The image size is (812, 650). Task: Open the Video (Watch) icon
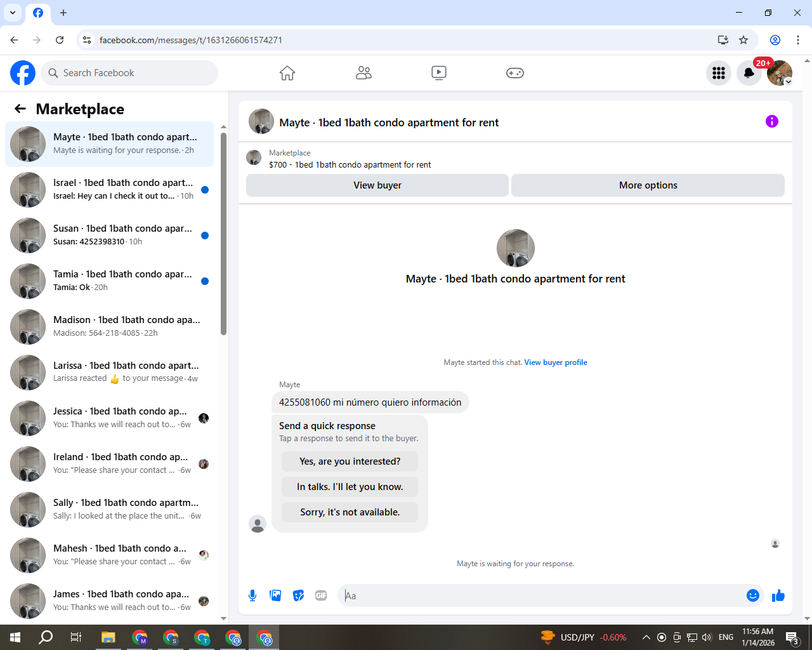pyautogui.click(x=439, y=73)
